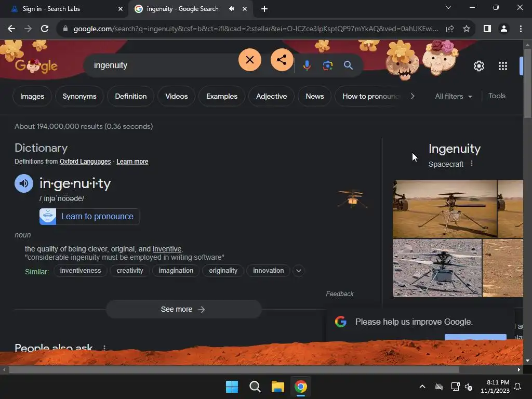Bookmark this page with star icon
Screen dimensions: 532x399
[467, 29]
